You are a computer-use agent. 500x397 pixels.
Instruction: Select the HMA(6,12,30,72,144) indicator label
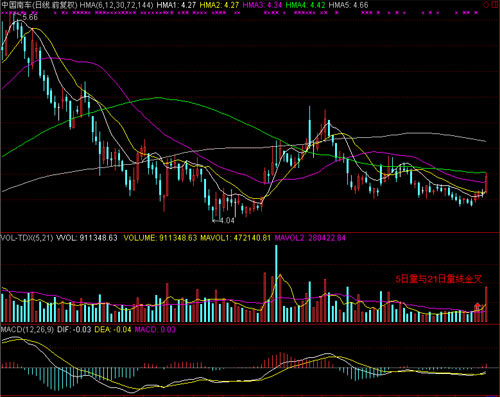116,5
